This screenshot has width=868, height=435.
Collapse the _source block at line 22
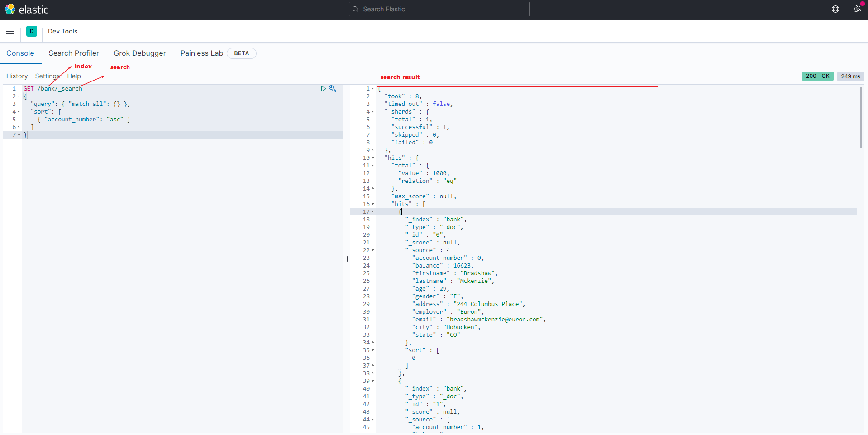[x=373, y=250]
